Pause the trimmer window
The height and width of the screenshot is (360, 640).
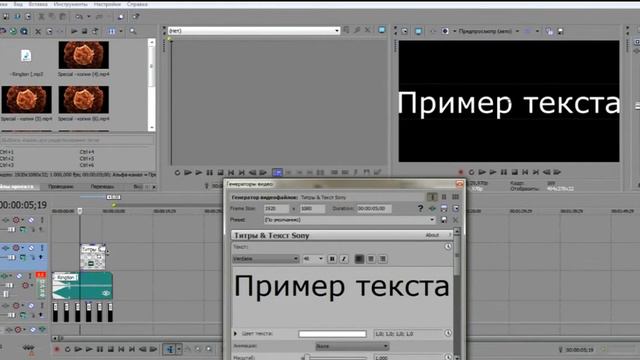(x=209, y=173)
